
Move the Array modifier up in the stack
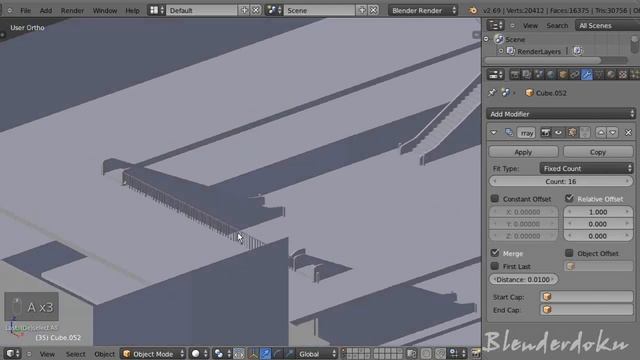[x=601, y=133]
